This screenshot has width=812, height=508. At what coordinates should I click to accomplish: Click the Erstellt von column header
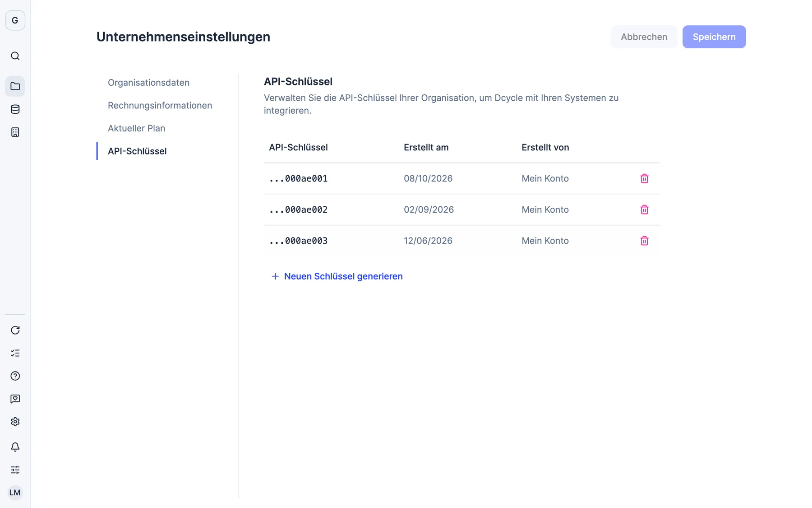[545, 148]
